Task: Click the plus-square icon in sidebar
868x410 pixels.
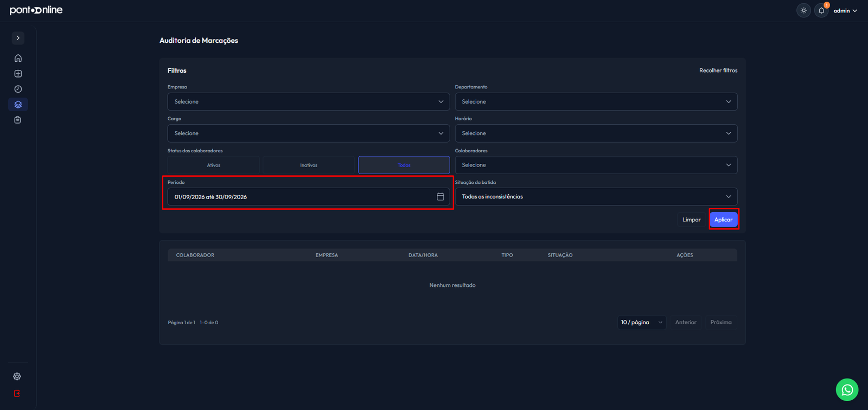Action: tap(18, 74)
